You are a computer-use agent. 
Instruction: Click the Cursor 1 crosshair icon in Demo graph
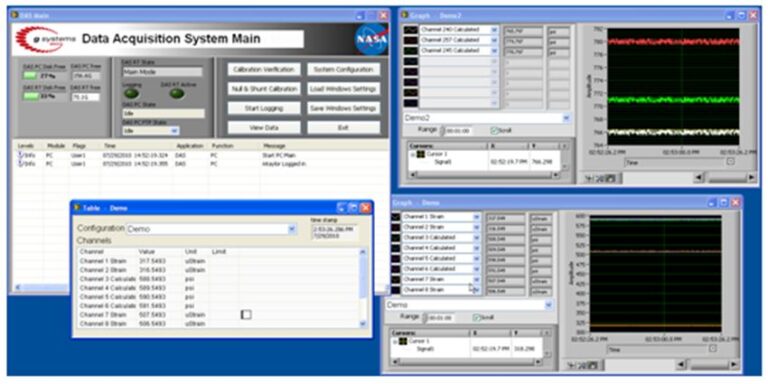pos(403,341)
